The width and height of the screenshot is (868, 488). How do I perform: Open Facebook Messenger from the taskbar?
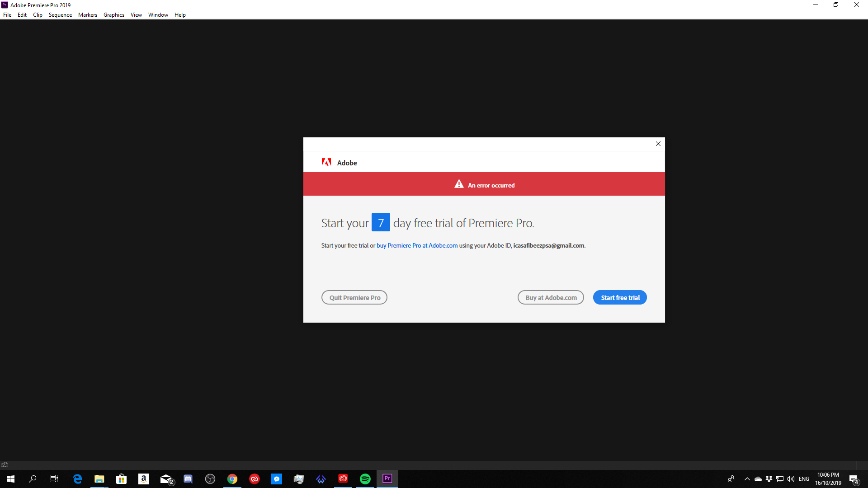coord(276,479)
